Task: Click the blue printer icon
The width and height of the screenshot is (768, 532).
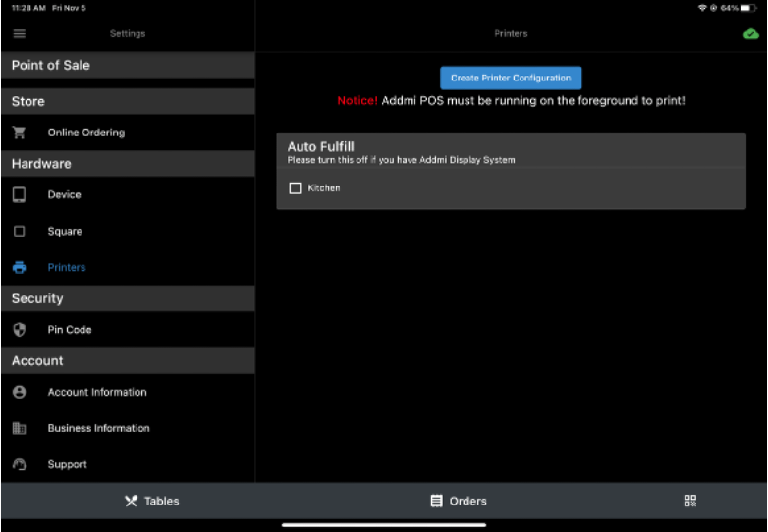Action: click(19, 267)
